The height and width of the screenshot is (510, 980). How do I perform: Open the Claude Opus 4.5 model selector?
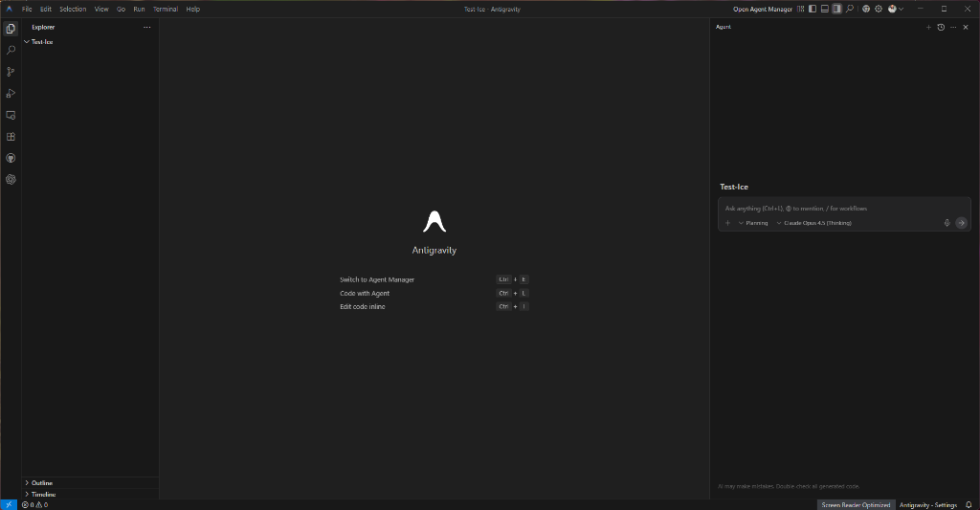813,223
